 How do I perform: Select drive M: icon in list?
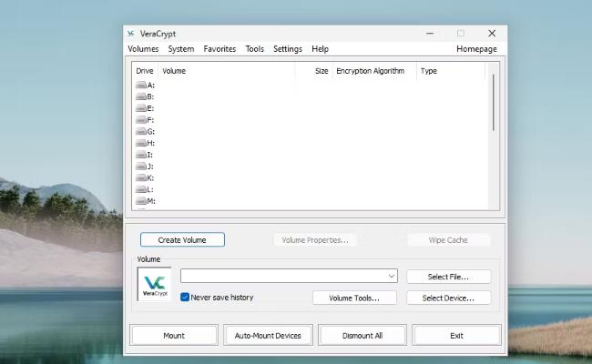click(141, 201)
